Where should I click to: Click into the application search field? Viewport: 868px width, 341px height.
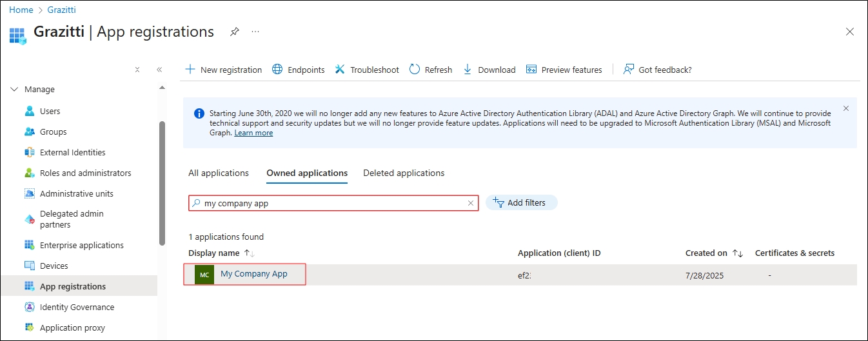[332, 203]
